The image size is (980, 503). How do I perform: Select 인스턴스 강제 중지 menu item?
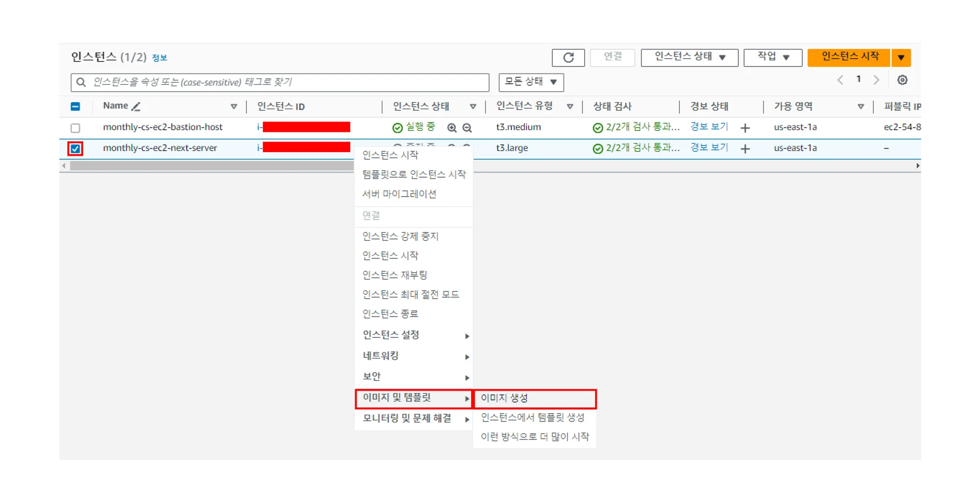[413, 236]
